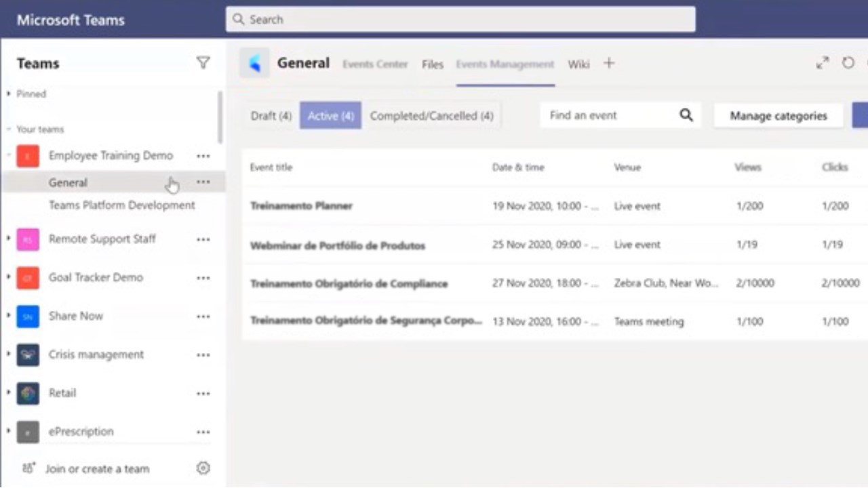Click views cell 2/10000
Viewport: 868px width, 488px height.
(x=755, y=283)
